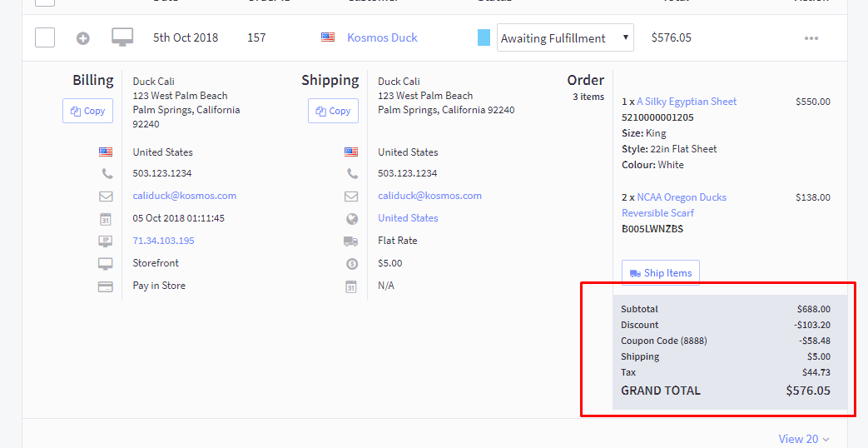Open the View 20 per-page dropdown
This screenshot has width=868, height=448.
coord(804,439)
